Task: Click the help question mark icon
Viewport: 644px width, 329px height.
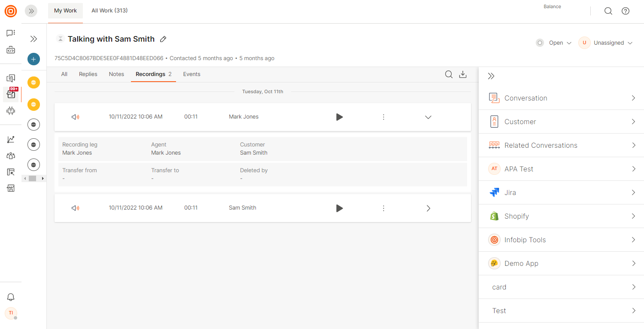Action: (626, 11)
